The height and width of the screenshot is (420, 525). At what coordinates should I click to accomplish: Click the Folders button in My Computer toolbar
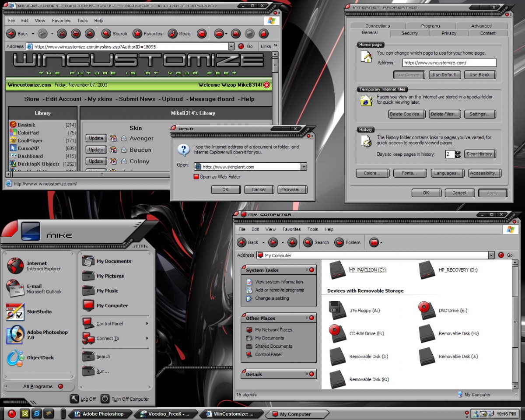coord(347,242)
